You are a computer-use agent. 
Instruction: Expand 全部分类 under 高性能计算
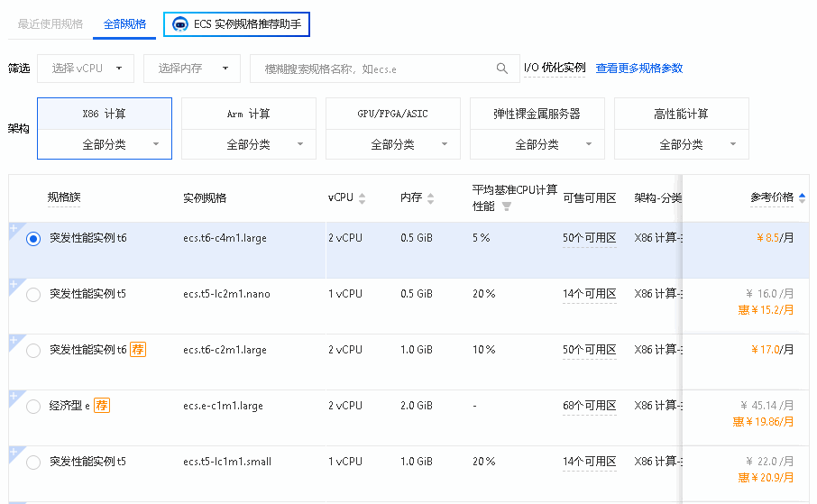682,144
